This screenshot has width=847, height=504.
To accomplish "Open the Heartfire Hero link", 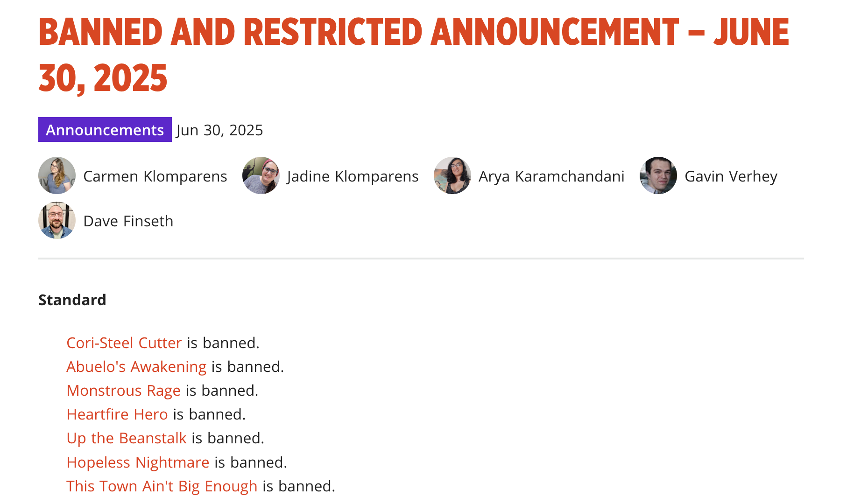I will click(117, 414).
